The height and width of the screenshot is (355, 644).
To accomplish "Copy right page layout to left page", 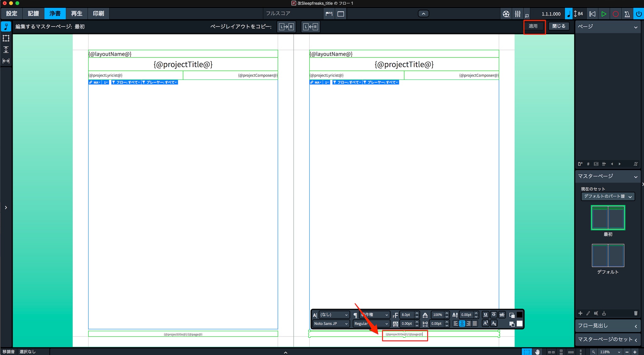I will pos(311,27).
